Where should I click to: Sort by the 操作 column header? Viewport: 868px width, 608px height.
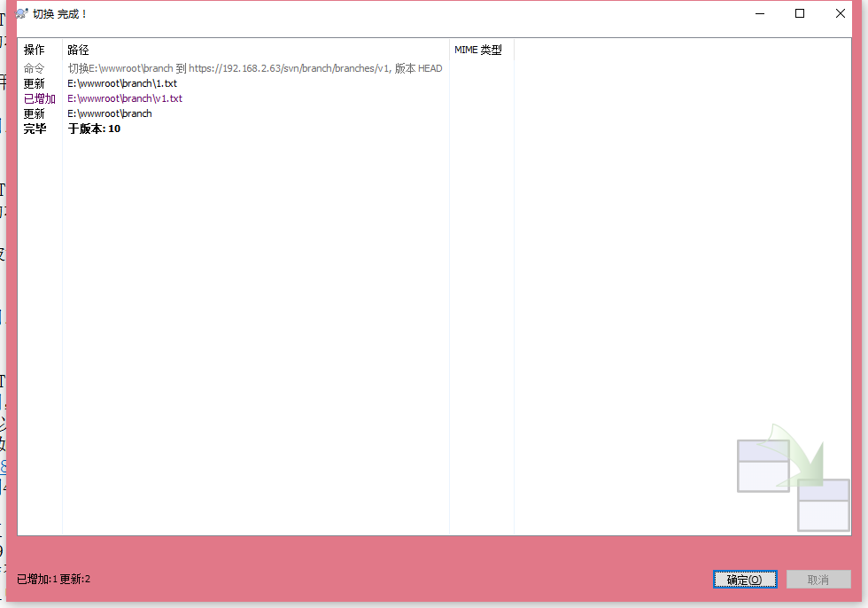coord(40,50)
